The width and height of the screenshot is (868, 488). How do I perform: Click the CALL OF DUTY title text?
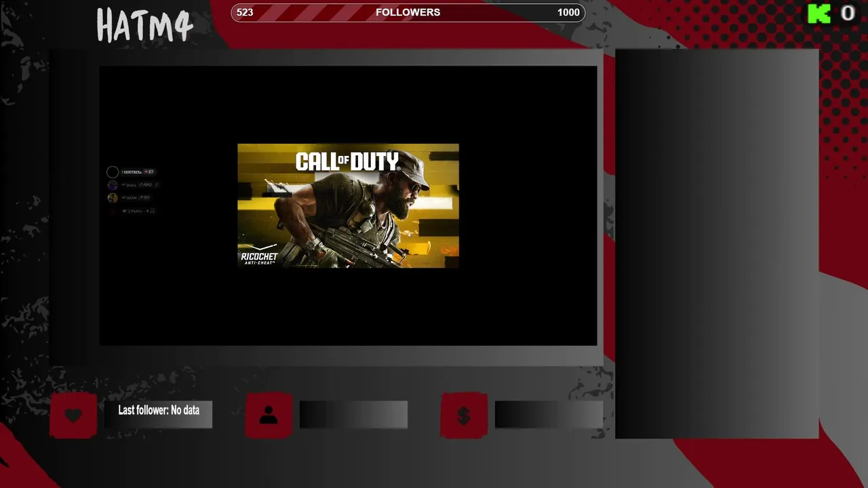[x=347, y=162]
